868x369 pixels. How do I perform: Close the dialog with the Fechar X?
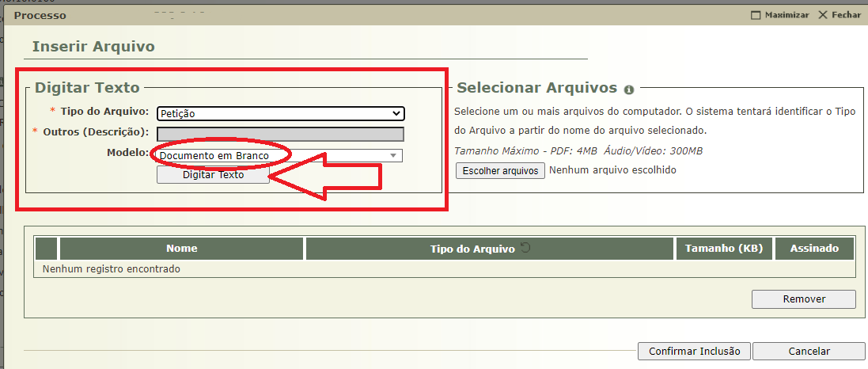840,15
